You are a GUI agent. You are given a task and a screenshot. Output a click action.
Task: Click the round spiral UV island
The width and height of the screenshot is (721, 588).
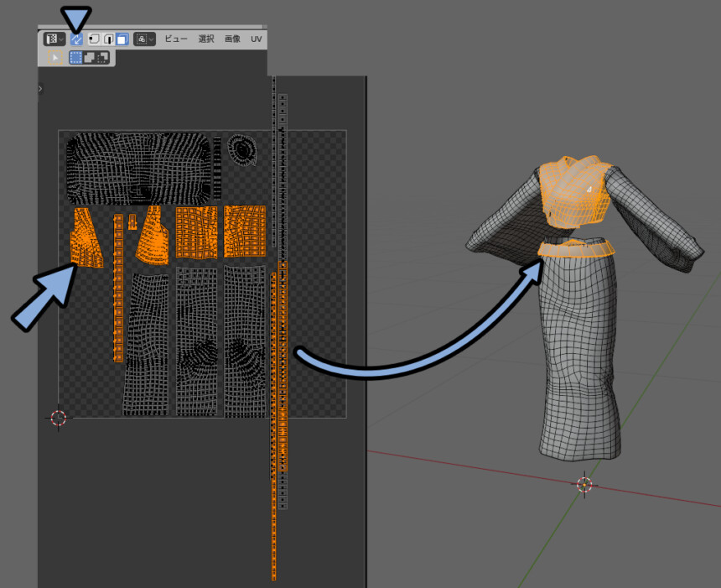click(242, 149)
